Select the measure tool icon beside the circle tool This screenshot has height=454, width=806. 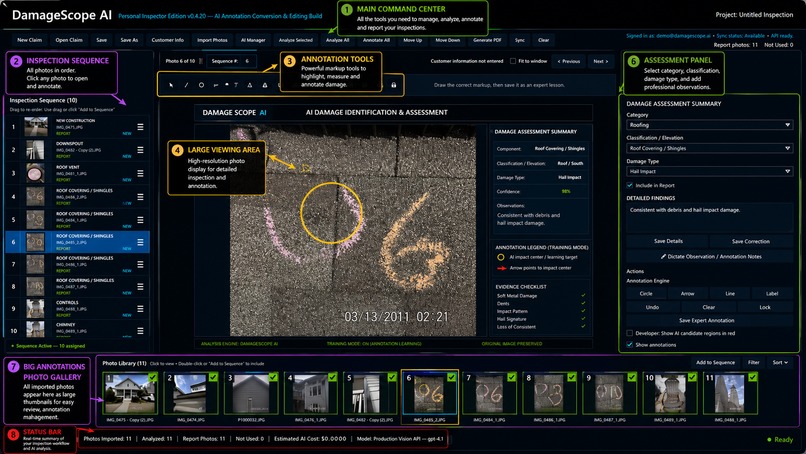[x=215, y=85]
